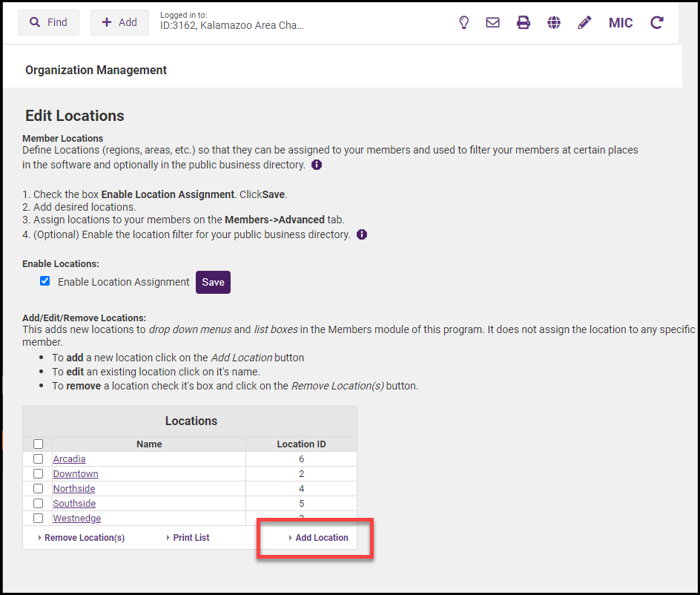700x595 pixels.
Task: Click the Find button
Action: (x=48, y=22)
